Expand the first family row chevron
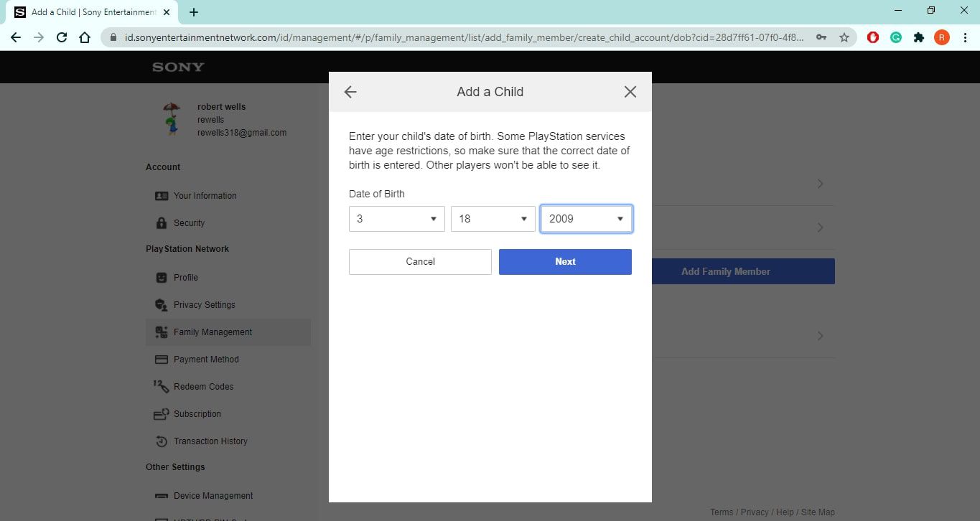This screenshot has height=521, width=980. [x=821, y=184]
